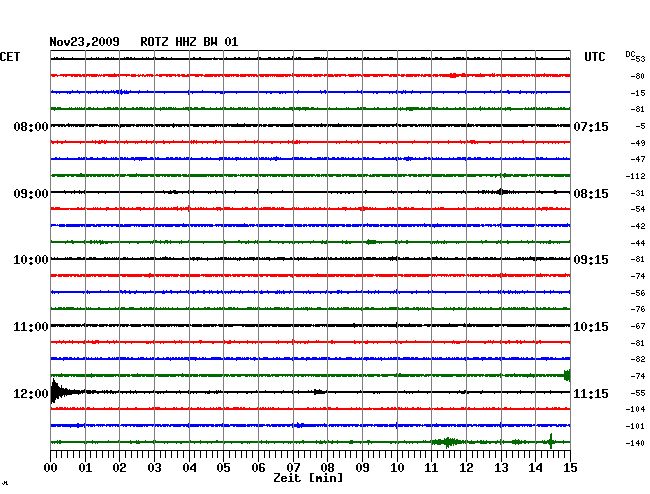The width and height of the screenshot is (650, 494).
Task: Select x-axis tick label 13
Action: click(501, 468)
